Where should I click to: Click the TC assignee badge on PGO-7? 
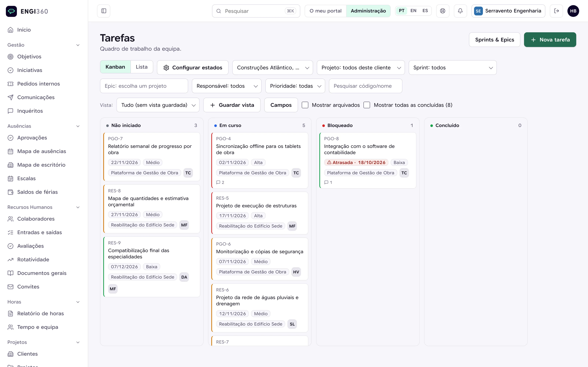(188, 173)
